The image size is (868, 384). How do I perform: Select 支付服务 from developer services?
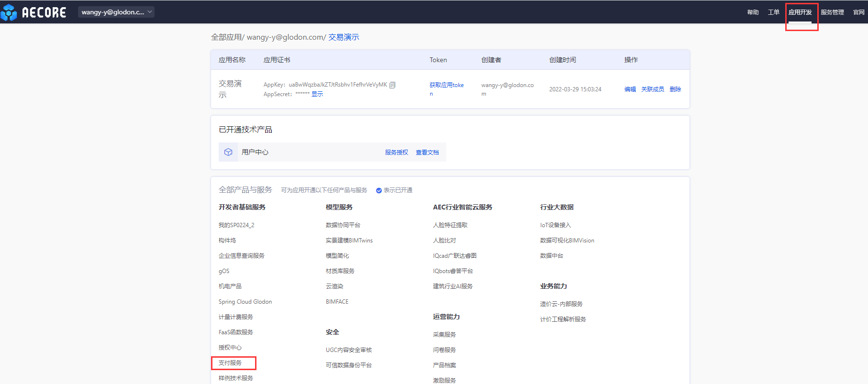(230, 363)
